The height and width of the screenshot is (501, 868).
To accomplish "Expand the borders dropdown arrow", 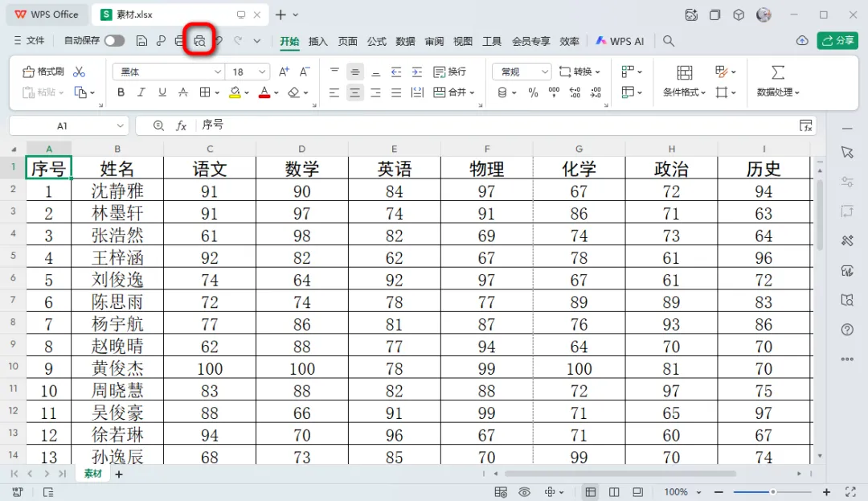I will 217,92.
